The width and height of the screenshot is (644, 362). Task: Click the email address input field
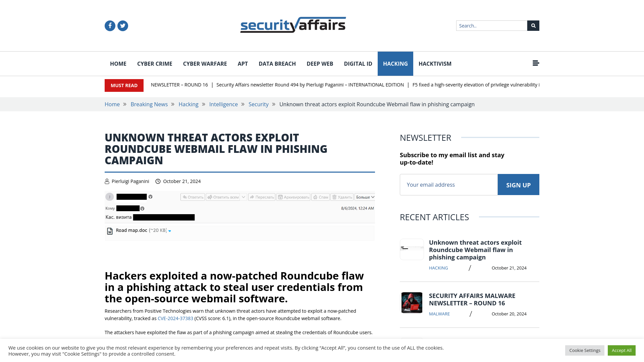tap(448, 184)
